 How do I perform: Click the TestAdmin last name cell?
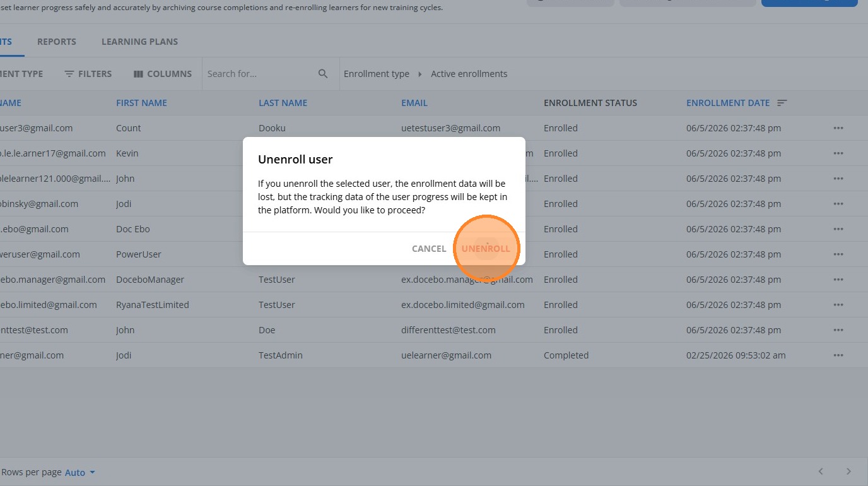tap(281, 355)
